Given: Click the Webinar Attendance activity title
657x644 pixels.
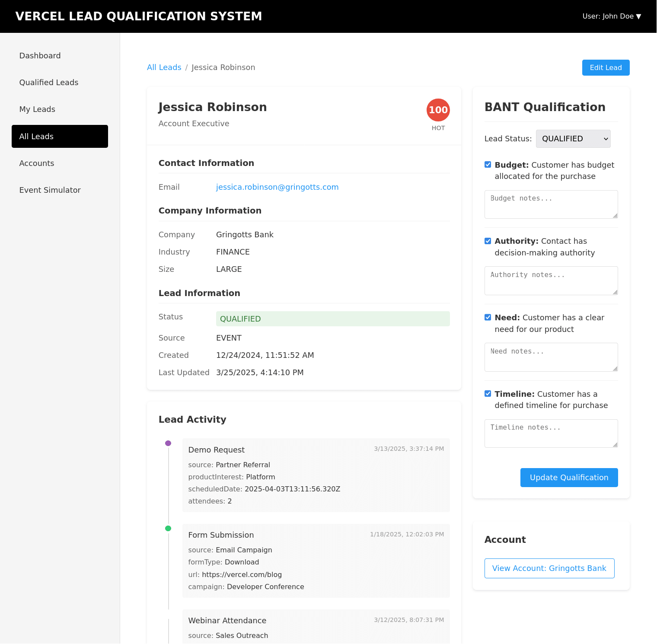Looking at the screenshot, I should (227, 621).
